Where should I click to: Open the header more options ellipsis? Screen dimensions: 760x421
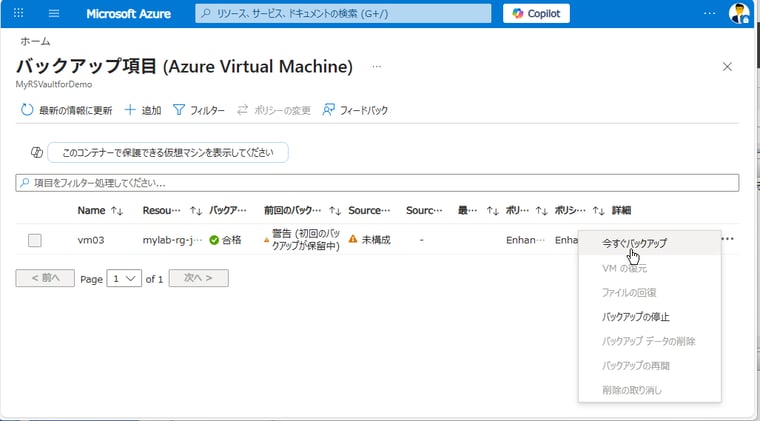[709, 13]
